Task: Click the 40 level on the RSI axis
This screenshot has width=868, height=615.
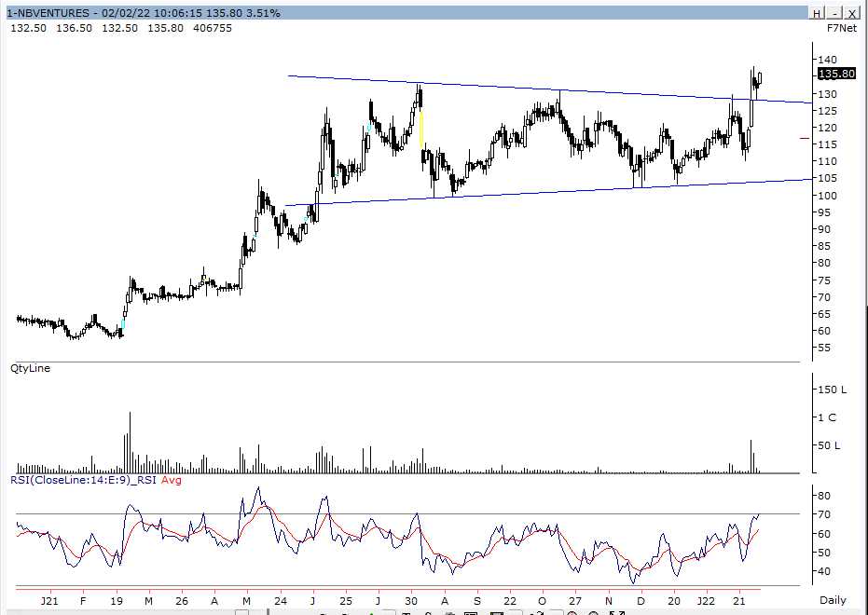Action: (824, 571)
